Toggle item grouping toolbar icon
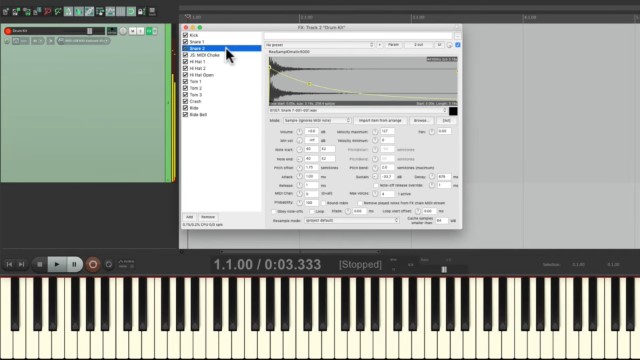The image size is (640, 360). point(89,11)
